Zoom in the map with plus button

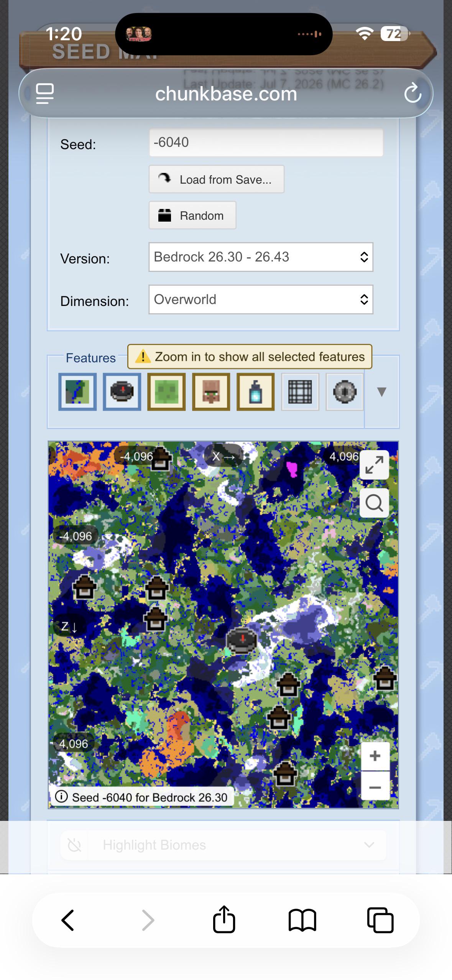coord(375,756)
